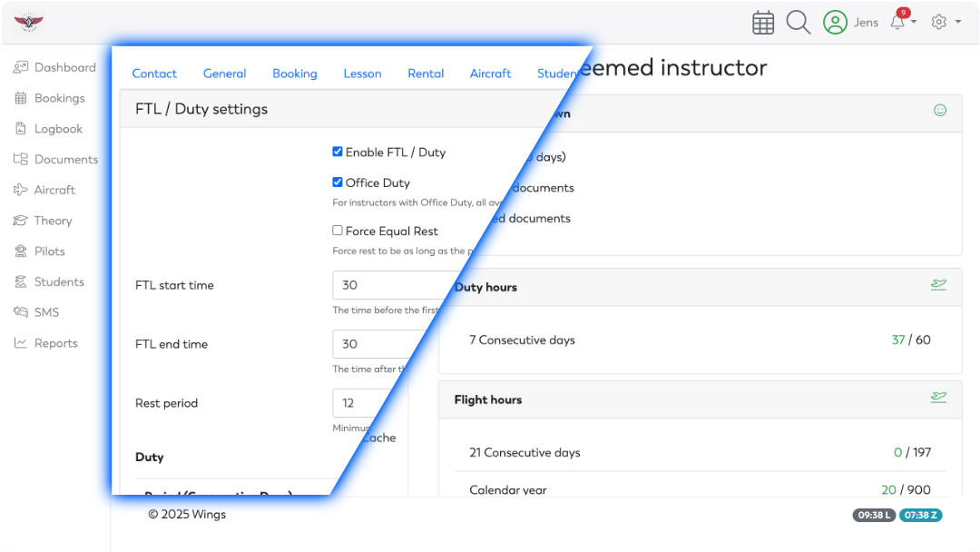The height and width of the screenshot is (552, 980).
Task: Click the search magnifier icon
Action: 798,23
